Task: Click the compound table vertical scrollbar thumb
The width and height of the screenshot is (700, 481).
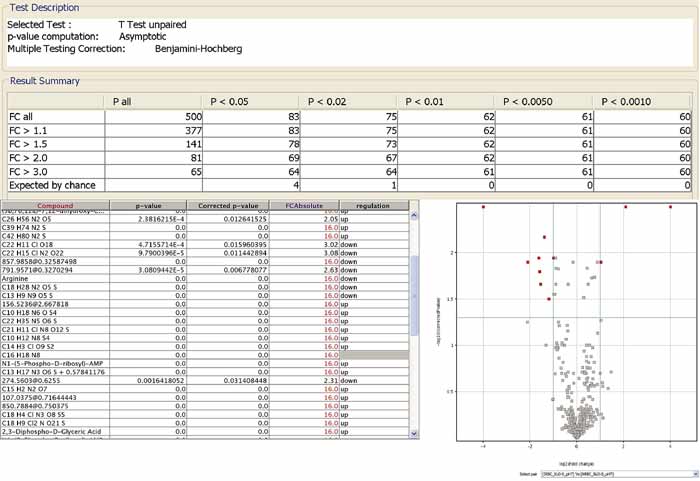Action: point(414,296)
